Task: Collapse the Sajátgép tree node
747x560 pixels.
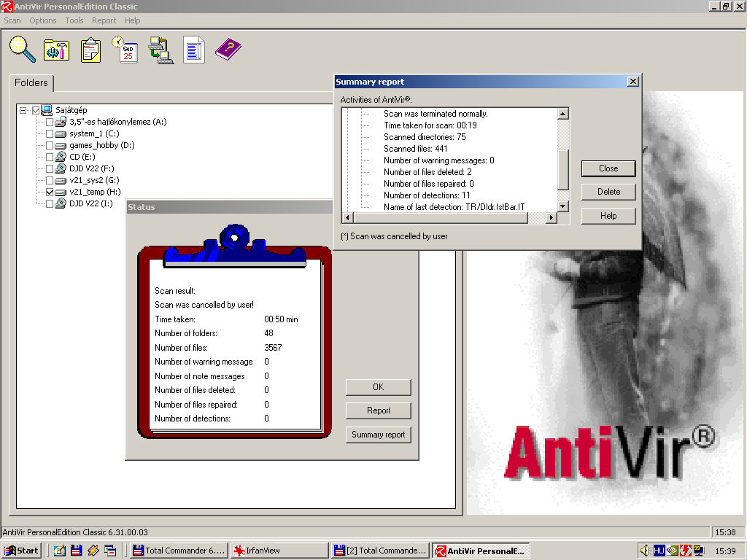Action: pos(24,110)
